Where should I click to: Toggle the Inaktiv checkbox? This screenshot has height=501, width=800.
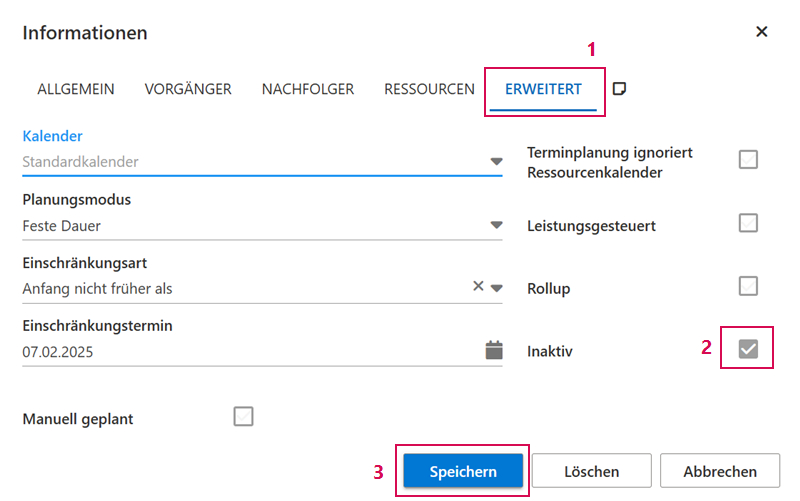click(748, 349)
